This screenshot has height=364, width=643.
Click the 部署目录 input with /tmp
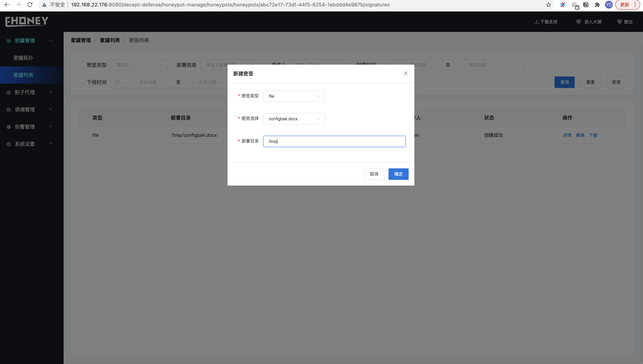pyautogui.click(x=334, y=141)
